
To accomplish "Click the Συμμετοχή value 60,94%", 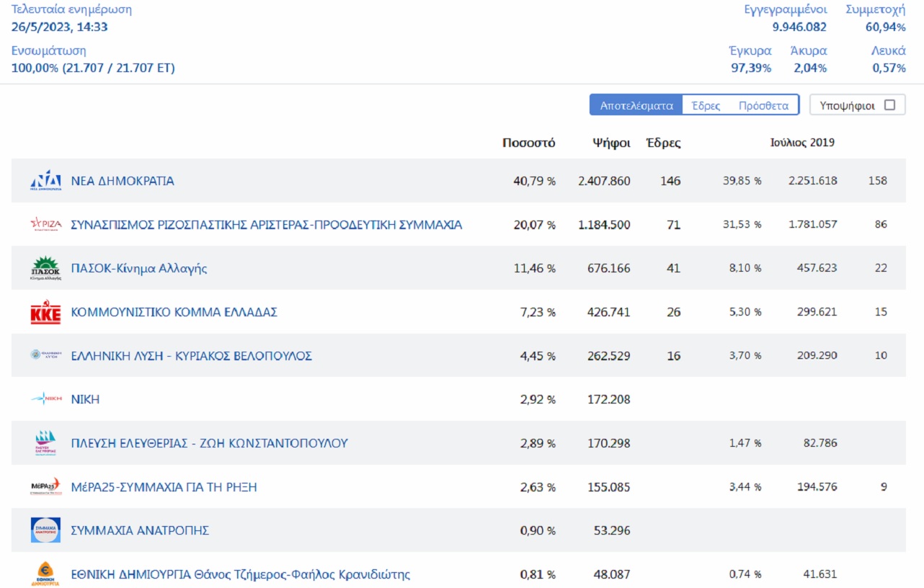I will point(886,27).
